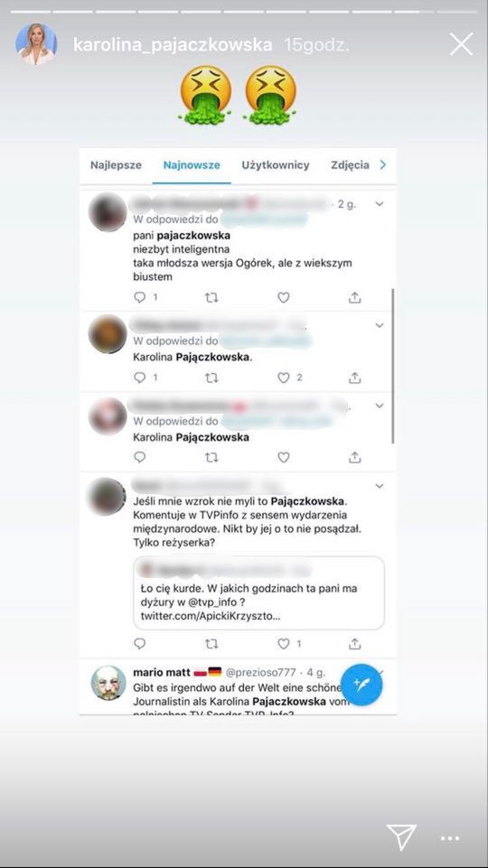Screen dimensions: 488x868
Task: Share the second 'Karolina Pajączkowska.' tweet
Action: (354, 378)
